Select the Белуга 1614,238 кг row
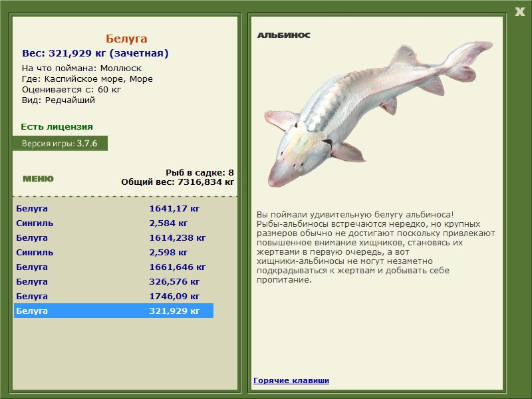The height and width of the screenshot is (399, 532). coord(114,237)
